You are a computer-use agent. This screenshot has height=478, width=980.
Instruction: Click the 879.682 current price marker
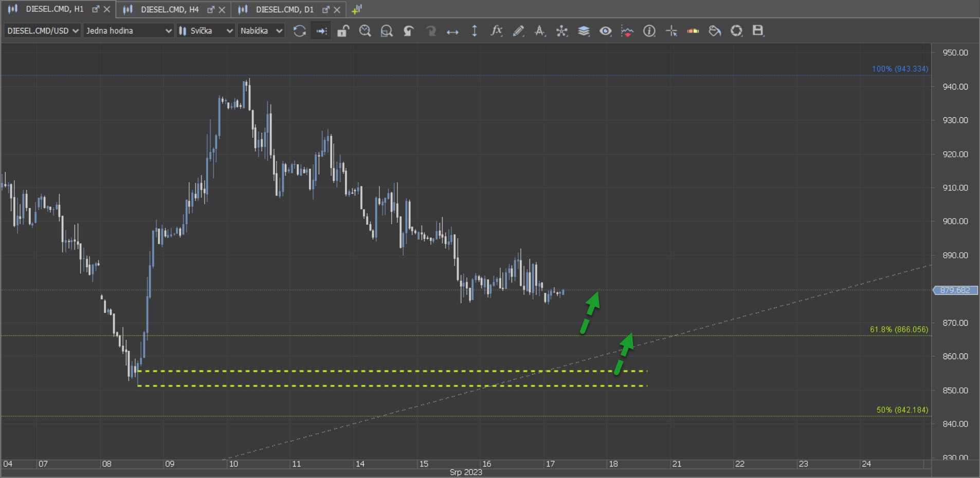click(955, 290)
